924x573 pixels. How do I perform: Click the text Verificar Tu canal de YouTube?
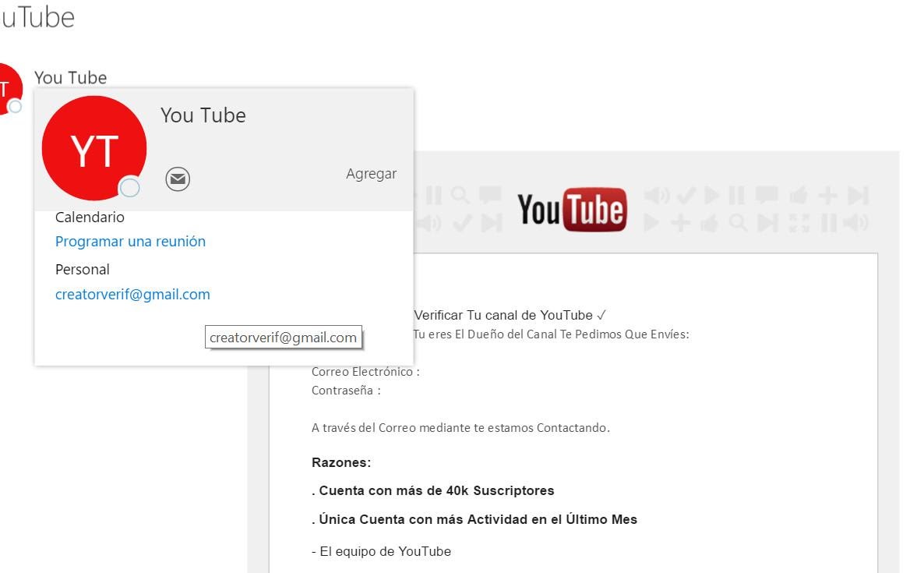510,316
